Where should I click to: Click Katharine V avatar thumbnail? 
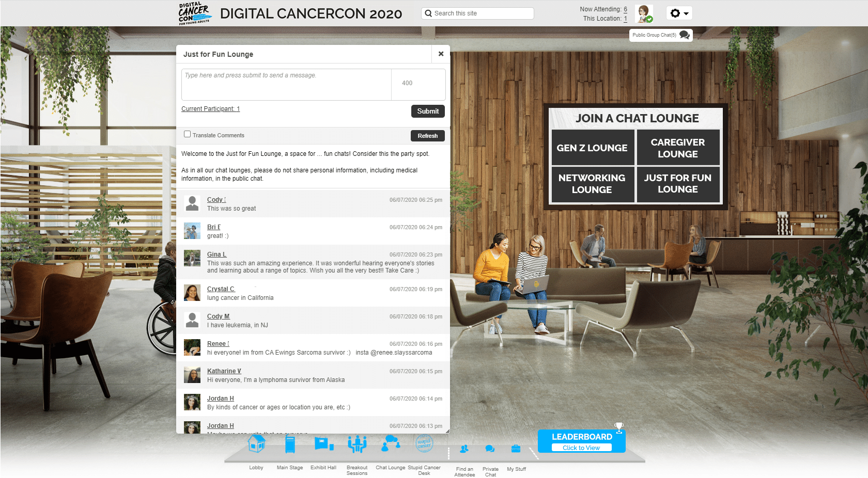coord(192,375)
